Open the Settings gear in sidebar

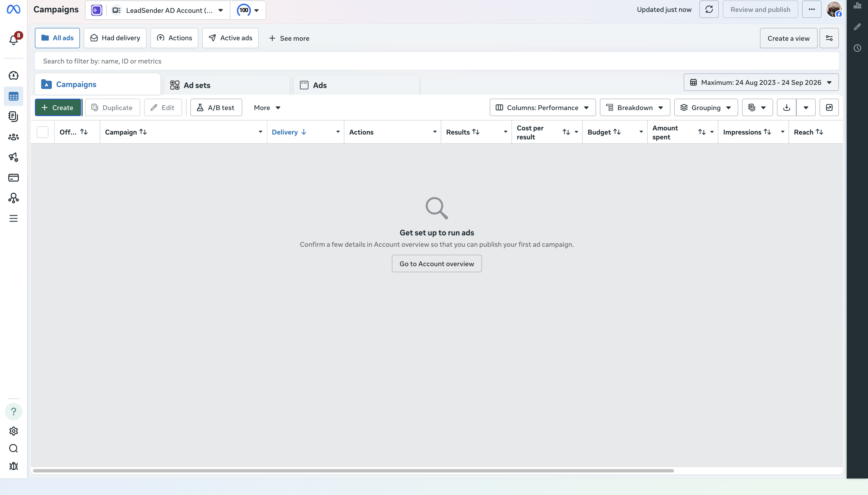coord(14,431)
